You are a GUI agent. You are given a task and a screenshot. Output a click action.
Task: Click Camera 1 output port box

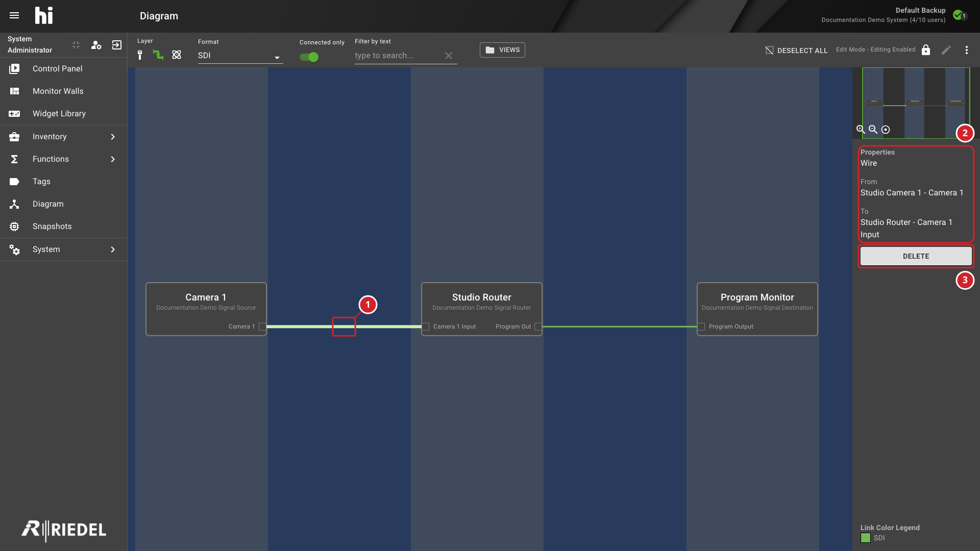(x=262, y=327)
